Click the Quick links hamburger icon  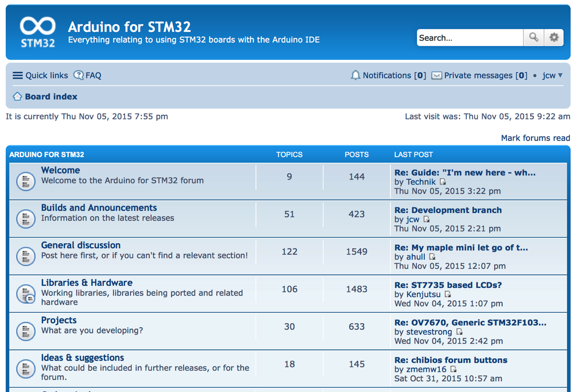click(x=18, y=76)
